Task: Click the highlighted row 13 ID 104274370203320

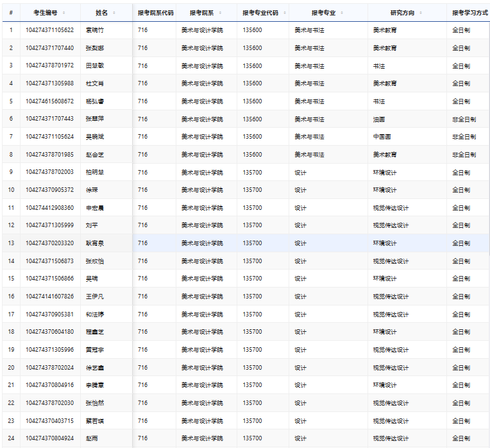Action: pos(49,243)
